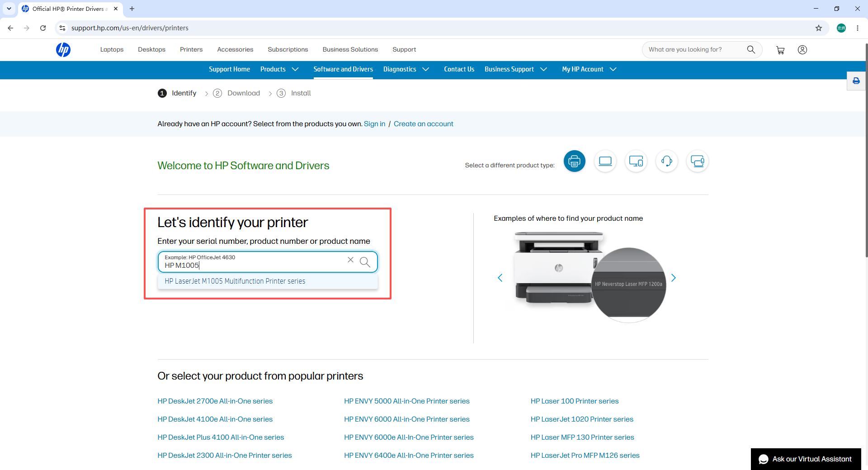Click the Sign in link

pos(374,124)
